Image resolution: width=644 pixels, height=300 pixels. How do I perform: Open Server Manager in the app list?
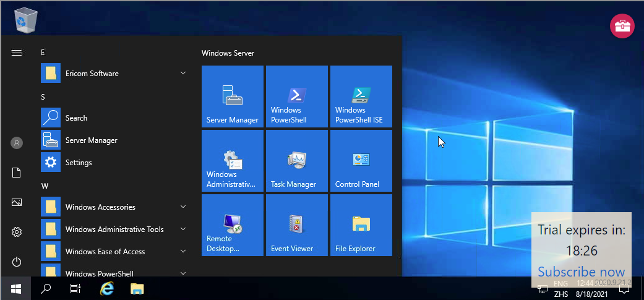115,140
